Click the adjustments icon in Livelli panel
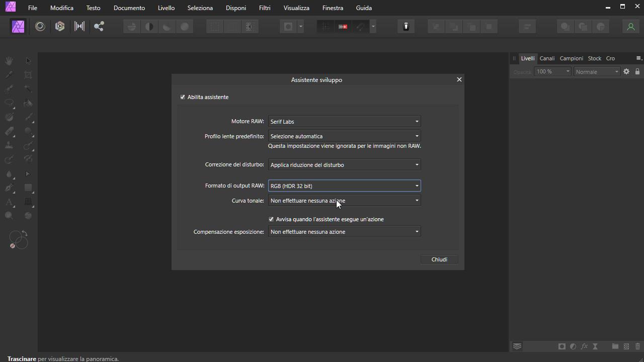The width and height of the screenshot is (644, 362). (573, 346)
